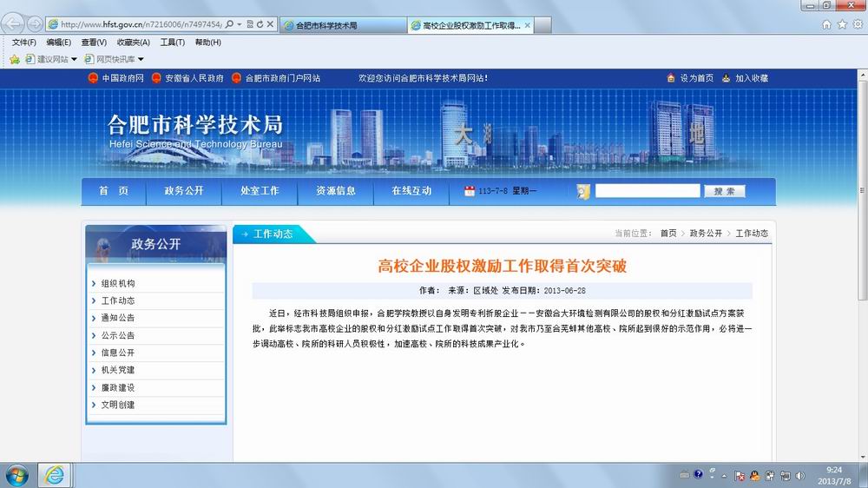Click the QQ penguin tray icon
Image resolution: width=868 pixels, height=488 pixels.
pos(754,475)
